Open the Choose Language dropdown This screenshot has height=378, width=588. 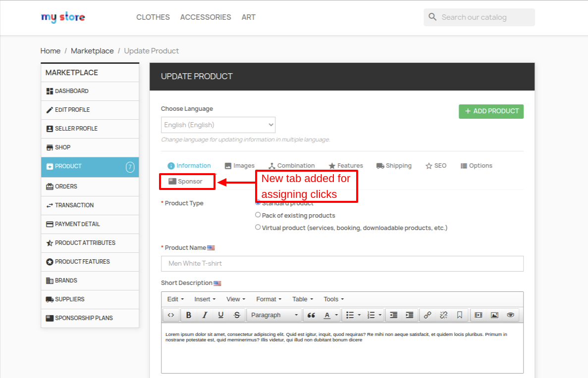coord(218,125)
